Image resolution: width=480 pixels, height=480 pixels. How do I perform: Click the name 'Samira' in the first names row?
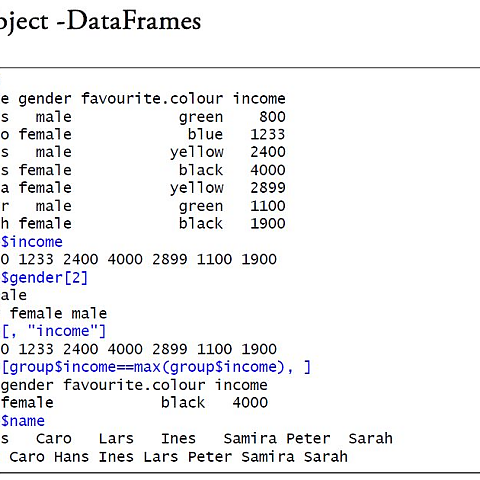pos(250,439)
